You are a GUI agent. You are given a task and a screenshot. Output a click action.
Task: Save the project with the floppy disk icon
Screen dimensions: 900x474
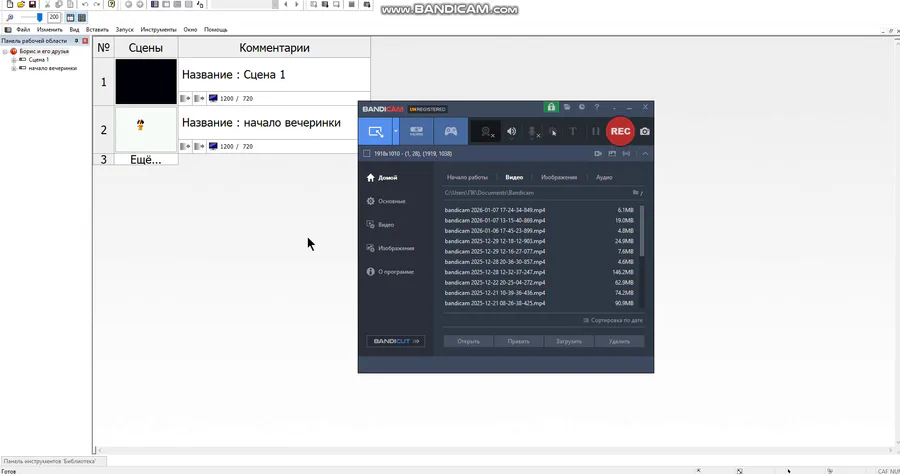(33, 4)
